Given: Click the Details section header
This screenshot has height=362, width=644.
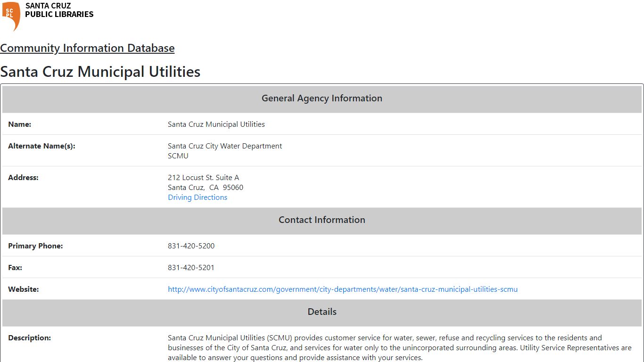Looking at the screenshot, I should (x=322, y=312).
